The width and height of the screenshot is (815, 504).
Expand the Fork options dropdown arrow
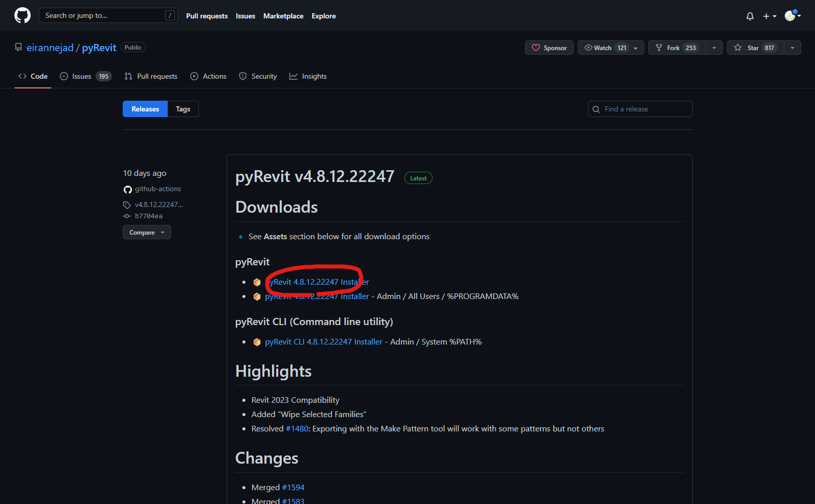[714, 48]
